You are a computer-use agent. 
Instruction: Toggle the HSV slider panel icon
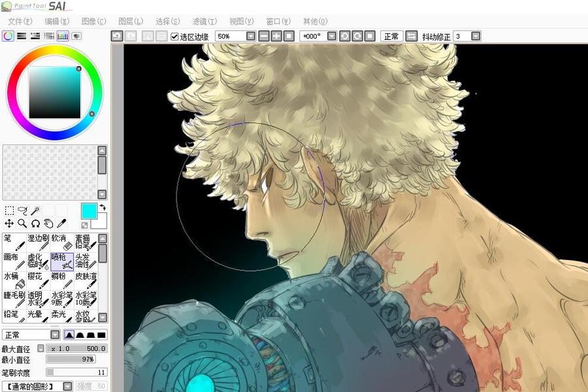(35, 36)
